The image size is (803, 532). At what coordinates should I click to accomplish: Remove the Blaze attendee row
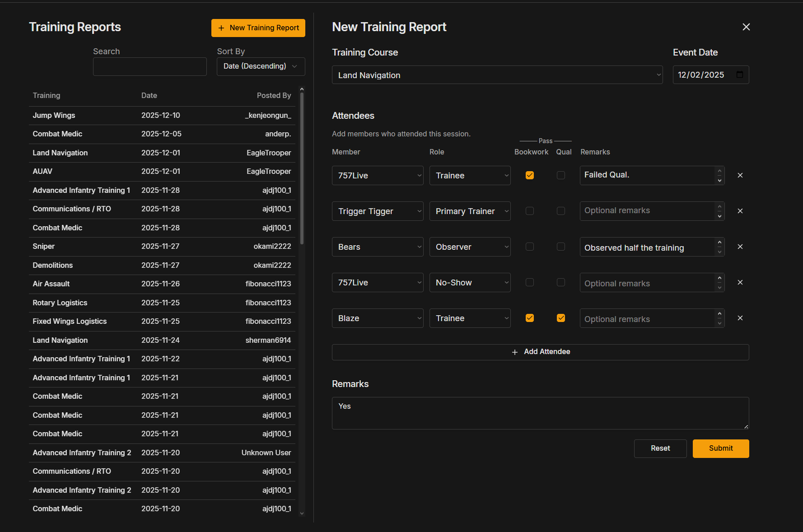[x=740, y=318]
